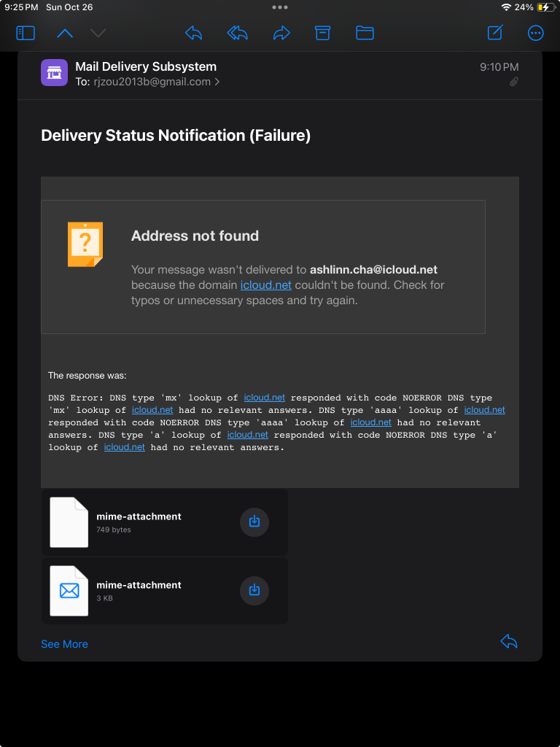Tap the Mail Delivery Subsystem sender name
Viewport: 560px width, 747px height.
point(146,67)
